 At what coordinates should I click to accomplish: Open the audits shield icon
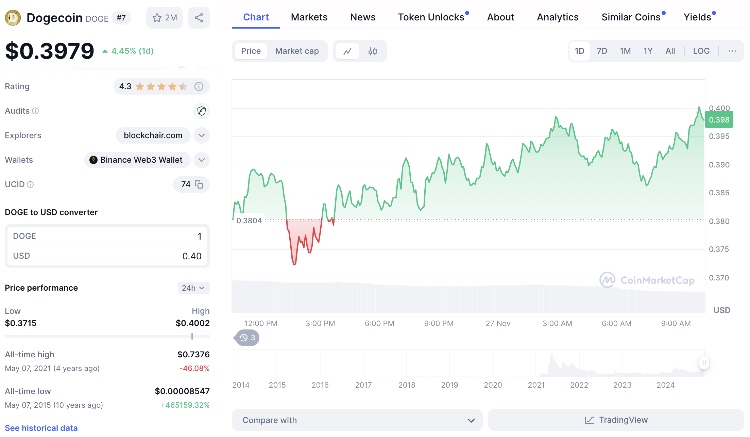[202, 111]
